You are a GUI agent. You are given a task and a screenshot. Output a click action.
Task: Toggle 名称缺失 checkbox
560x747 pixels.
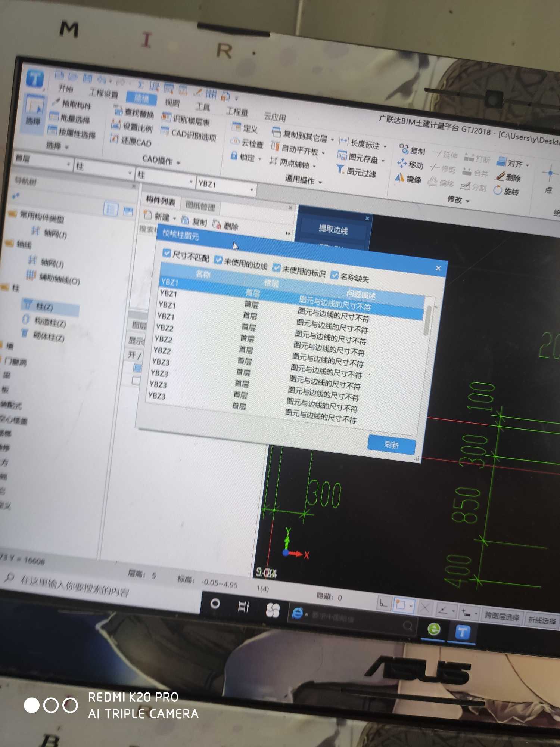(x=335, y=275)
